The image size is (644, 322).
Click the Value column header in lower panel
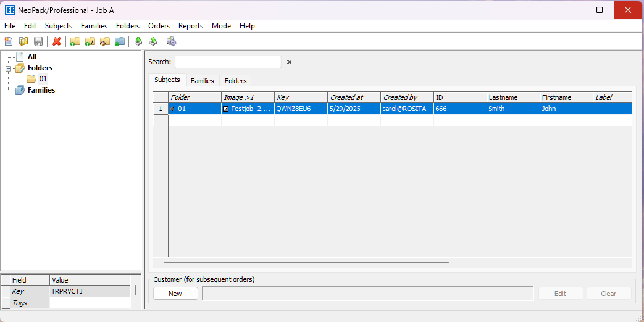point(90,280)
